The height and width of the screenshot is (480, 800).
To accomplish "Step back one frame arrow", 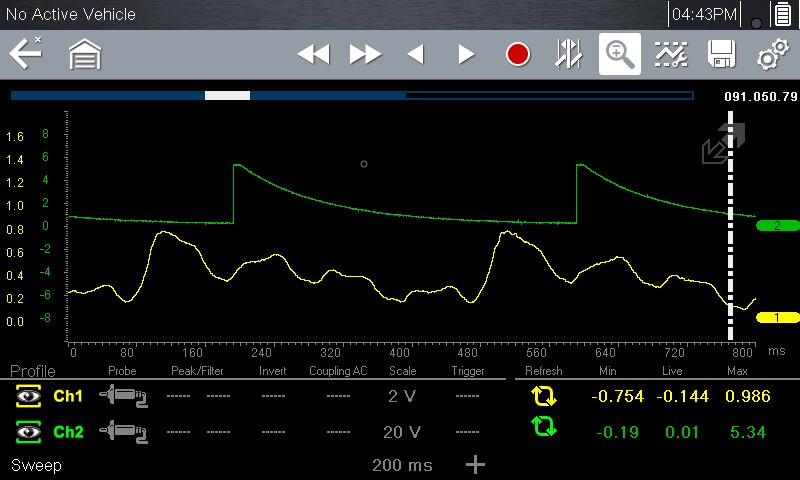I will [x=416, y=55].
